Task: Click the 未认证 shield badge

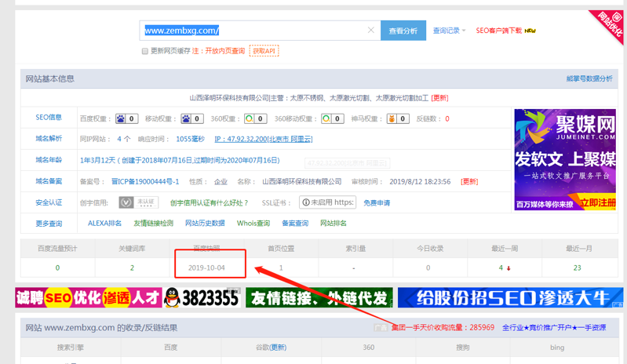Action: pos(138,202)
